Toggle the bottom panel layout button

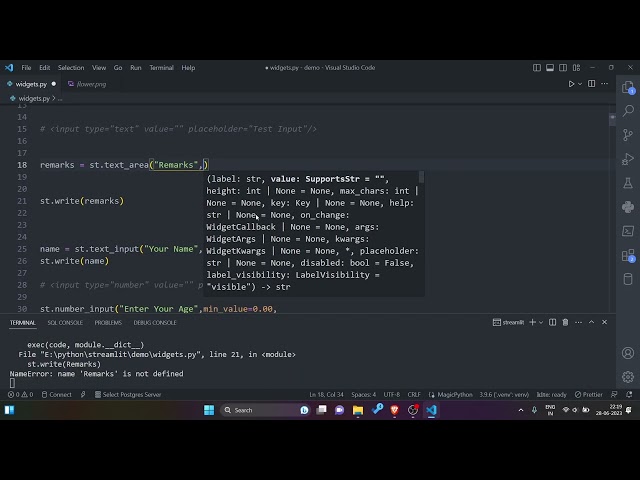point(550,68)
